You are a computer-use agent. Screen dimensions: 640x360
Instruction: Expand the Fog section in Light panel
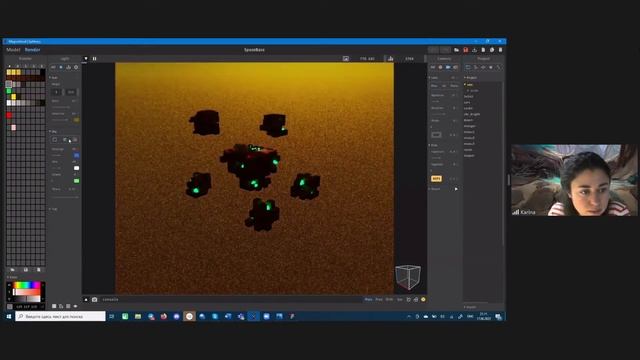click(53, 209)
